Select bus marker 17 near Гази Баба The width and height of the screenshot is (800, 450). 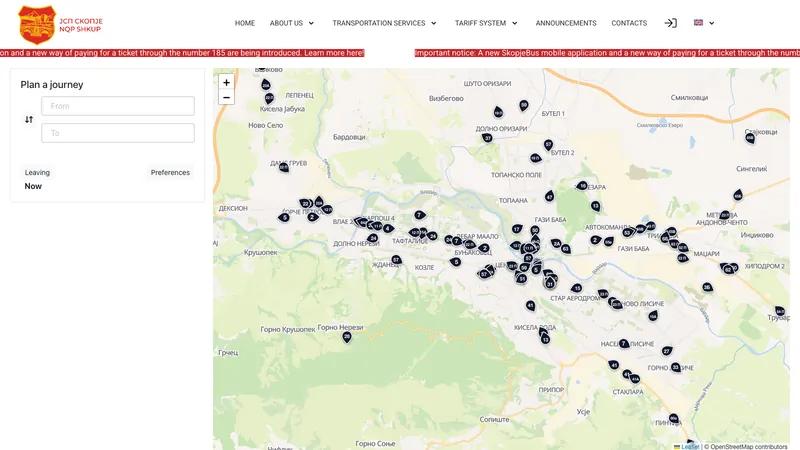(x=517, y=229)
